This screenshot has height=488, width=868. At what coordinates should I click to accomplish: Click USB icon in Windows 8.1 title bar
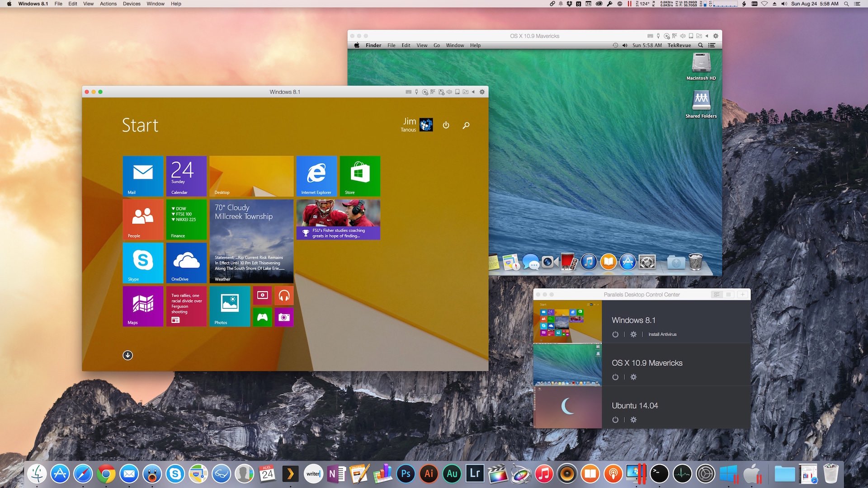click(416, 92)
